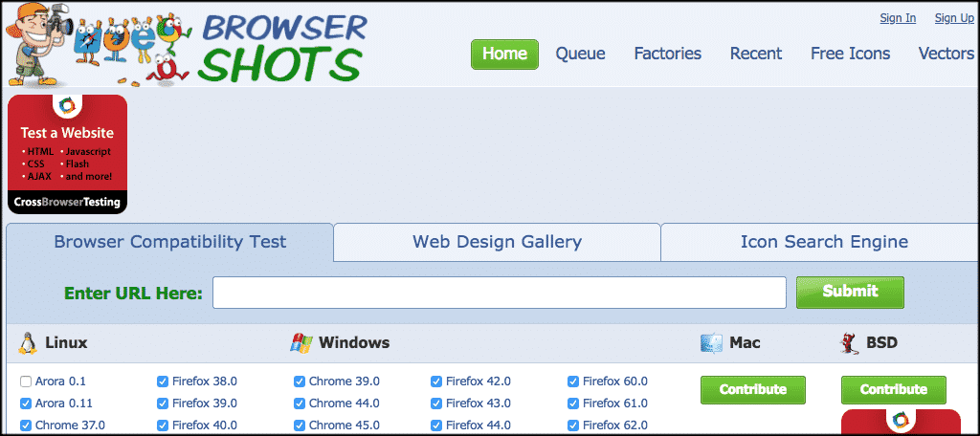Open the Free Icons page
The height and width of the screenshot is (436, 980).
tap(850, 54)
